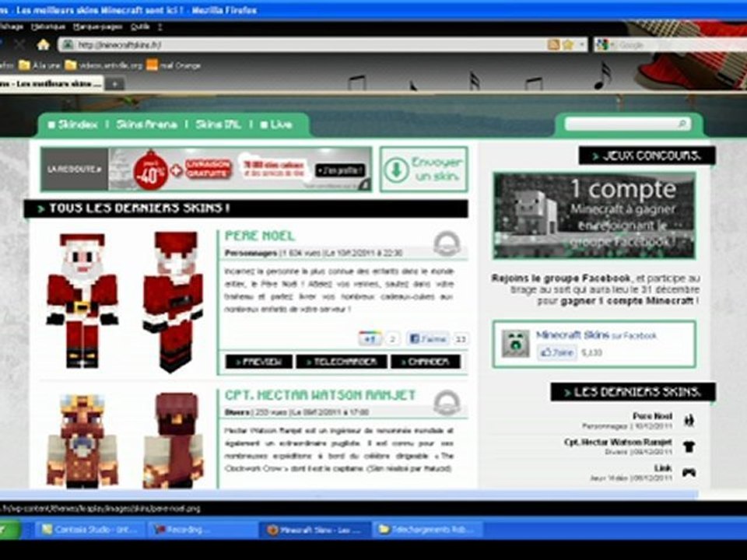747x560 pixels.
Task: Click Changer button for Pere Noel
Action: click(426, 362)
